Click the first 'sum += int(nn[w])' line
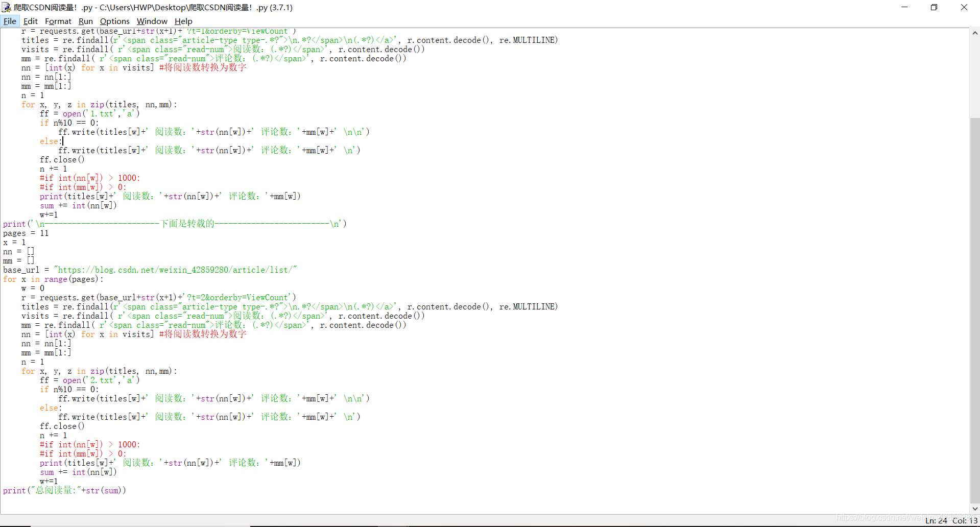 coord(78,206)
